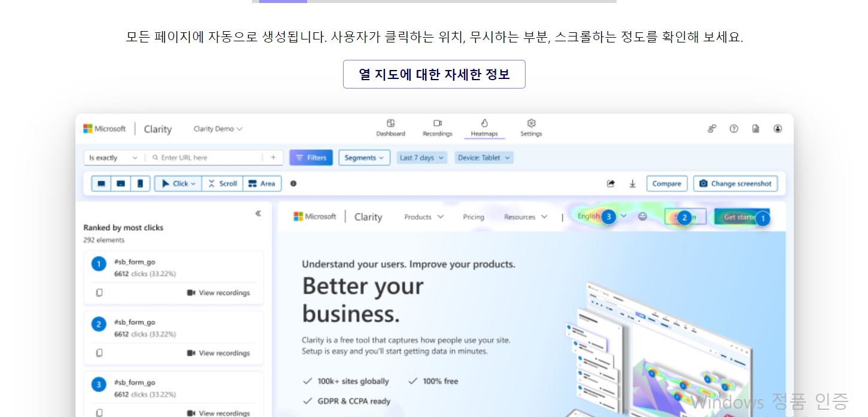The height and width of the screenshot is (417, 868).
Task: Open the documentation page icon
Action: tap(755, 128)
